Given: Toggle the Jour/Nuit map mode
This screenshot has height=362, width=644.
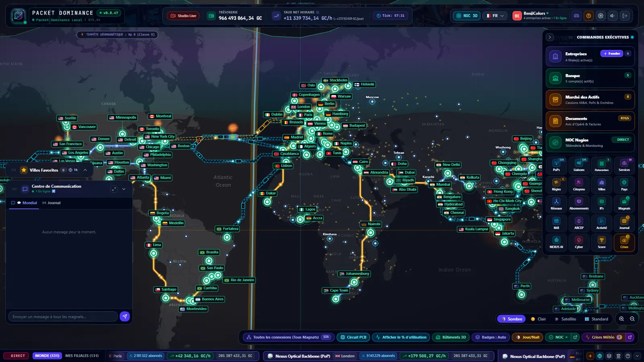Looking at the screenshot, I should (528, 337).
